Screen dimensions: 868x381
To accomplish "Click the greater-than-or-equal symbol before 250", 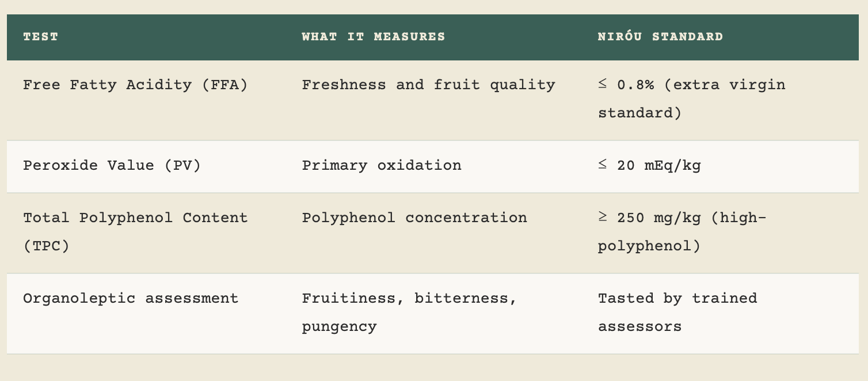I will [603, 218].
